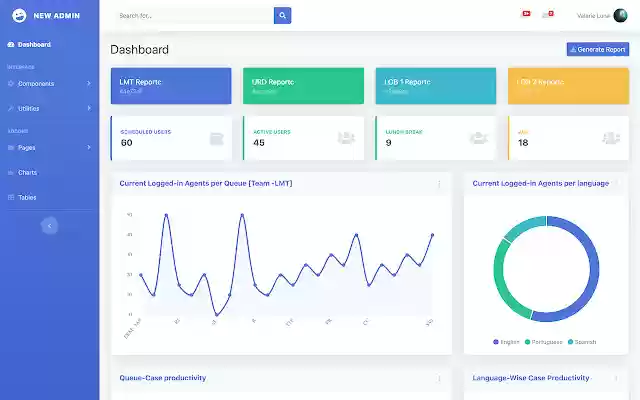Click the Current Logged-in Agents per Queue title

pos(206,184)
